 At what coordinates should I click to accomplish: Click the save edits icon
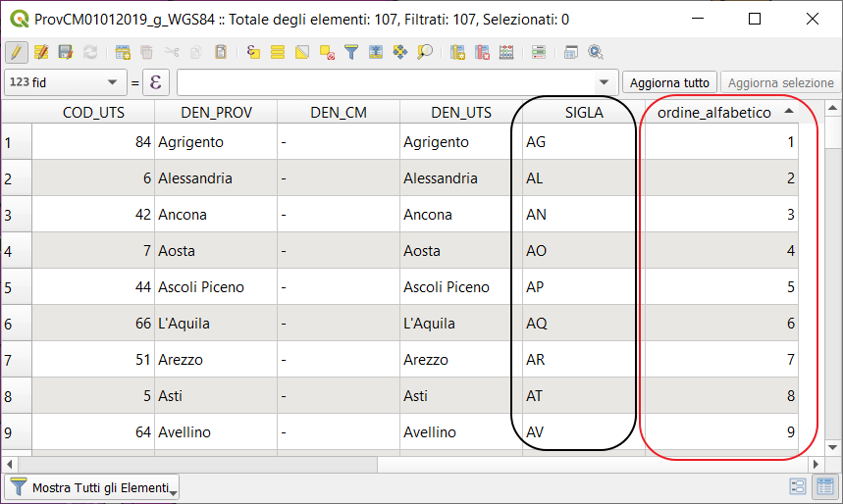(x=66, y=52)
